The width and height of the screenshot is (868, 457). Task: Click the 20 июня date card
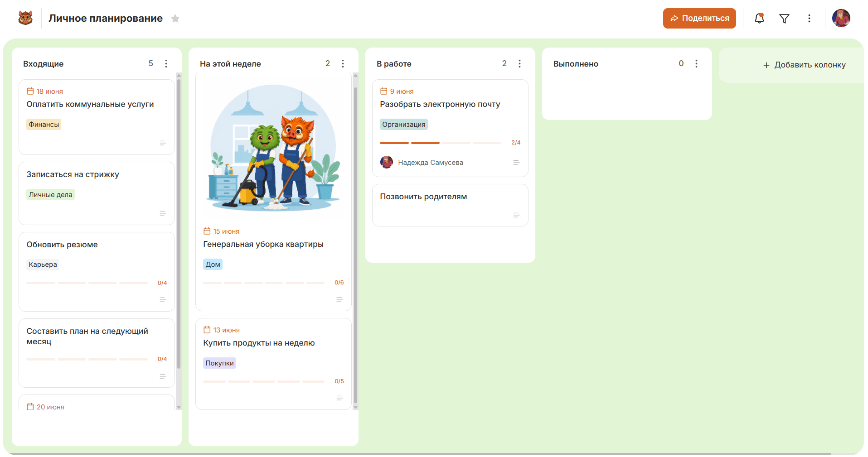[97, 403]
